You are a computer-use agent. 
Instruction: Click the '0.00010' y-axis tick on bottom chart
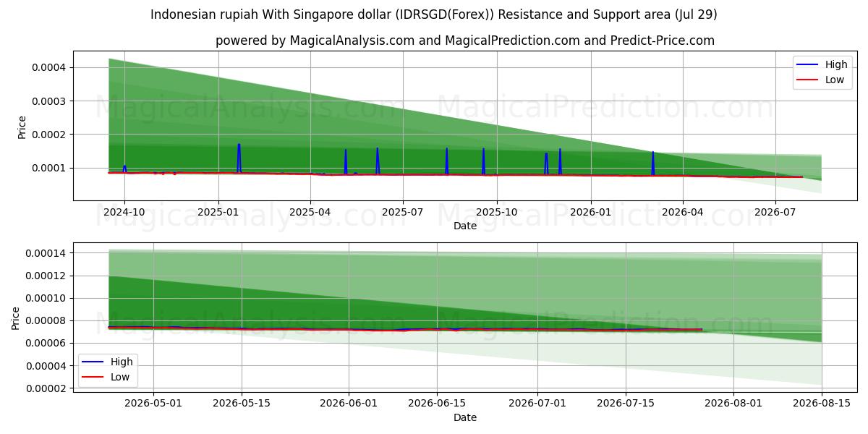[x=47, y=298]
